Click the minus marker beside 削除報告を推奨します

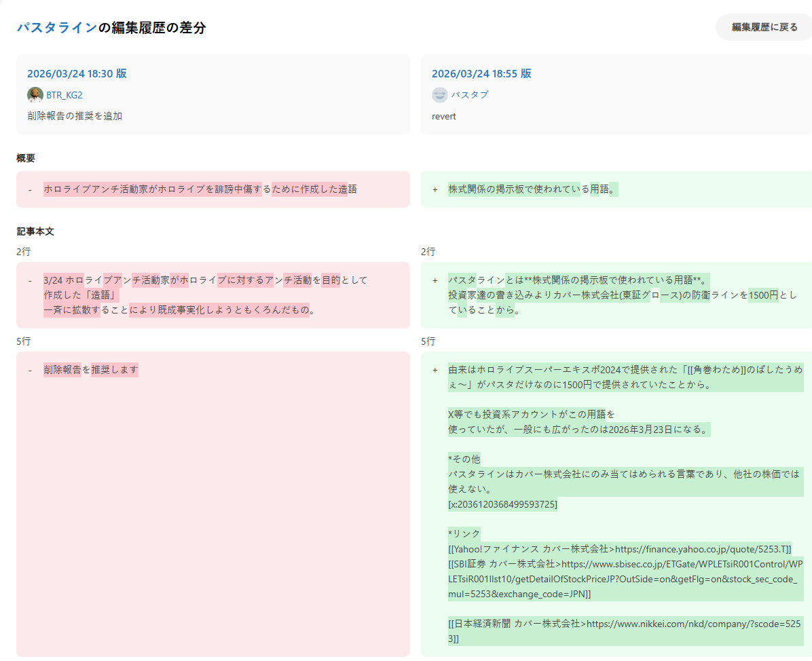[30, 370]
